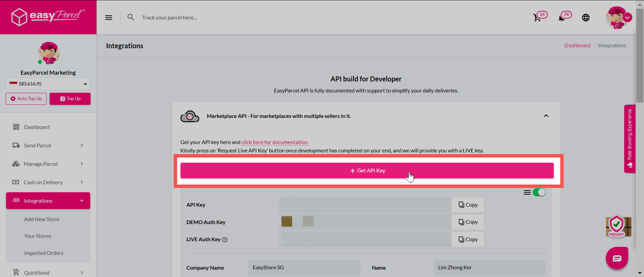The image size is (644, 277).
Task: Expand the account dropdown arrow on avatar
Action: (627, 17)
